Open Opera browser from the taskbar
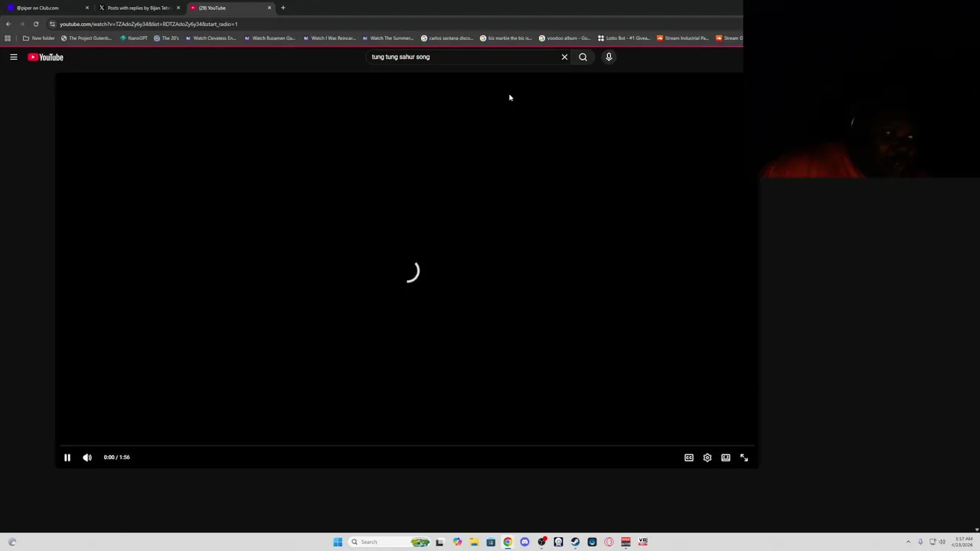The image size is (980, 551). [x=609, y=542]
